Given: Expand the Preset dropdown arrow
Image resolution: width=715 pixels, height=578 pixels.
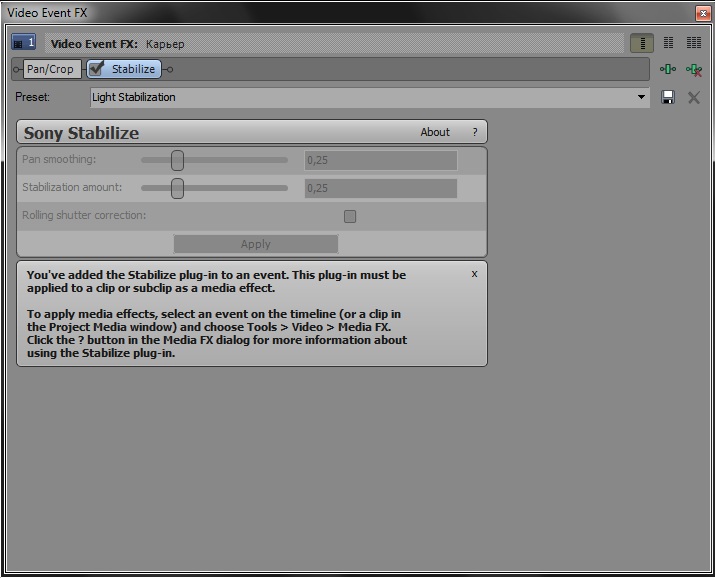Looking at the screenshot, I should 641,97.
